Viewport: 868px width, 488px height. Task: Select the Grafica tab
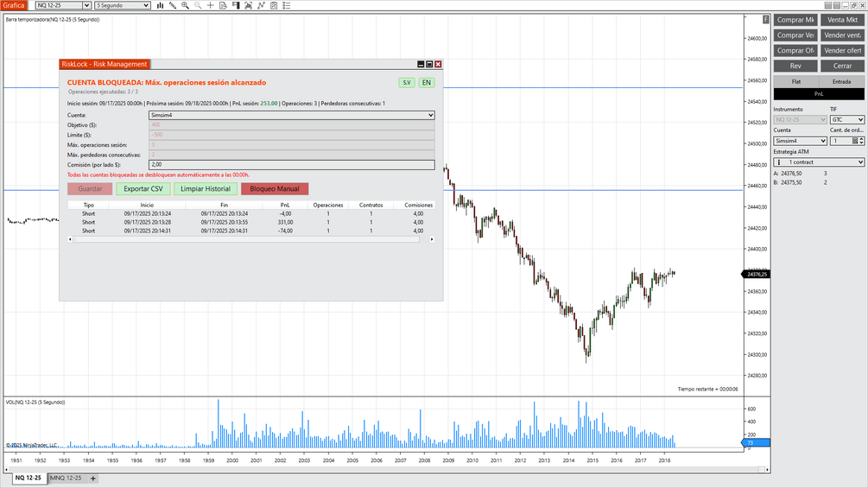click(x=13, y=5)
